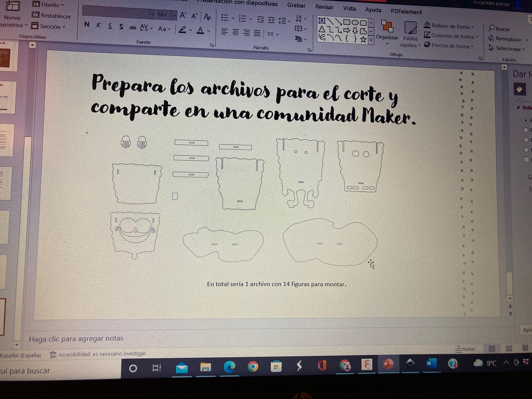Align paragraph text to the left
This screenshot has width=532, height=399.
pyautogui.click(x=225, y=32)
